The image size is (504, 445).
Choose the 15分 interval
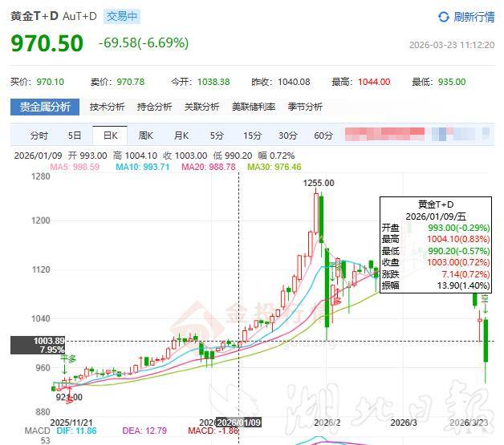click(252, 136)
